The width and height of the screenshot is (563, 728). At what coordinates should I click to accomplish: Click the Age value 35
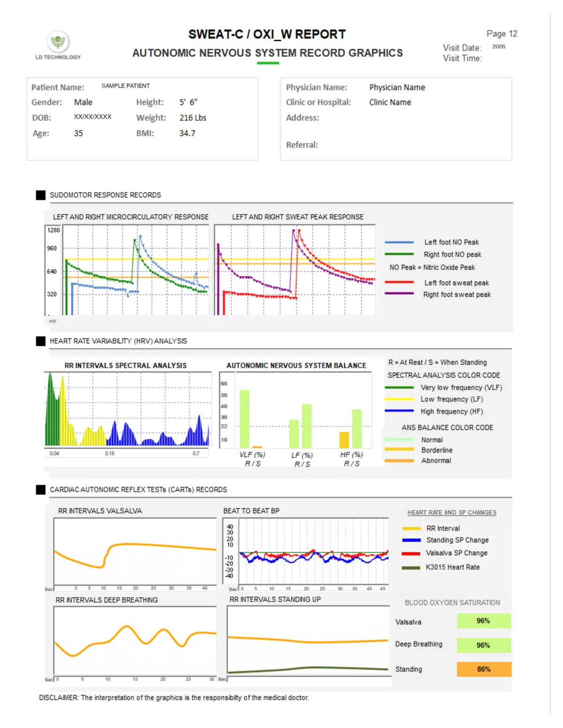tap(78, 133)
